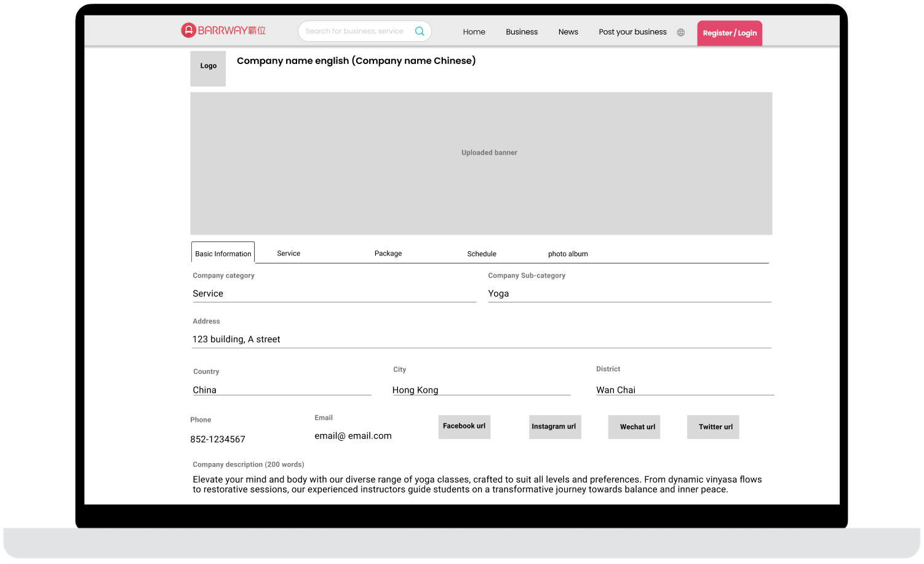Select Post your business link

632,32
